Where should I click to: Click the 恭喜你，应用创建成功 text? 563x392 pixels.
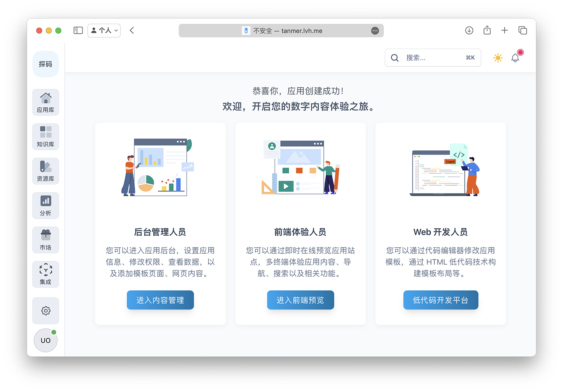point(298,91)
